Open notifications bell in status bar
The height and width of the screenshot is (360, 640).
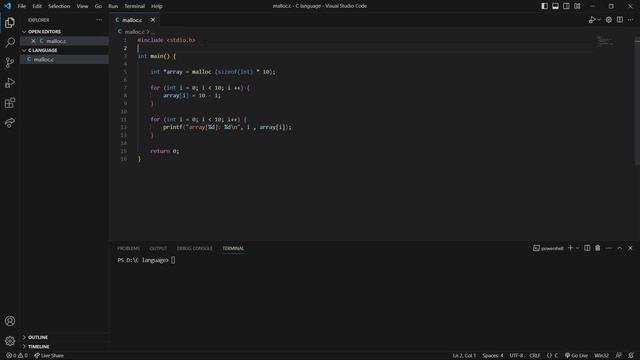(x=631, y=356)
